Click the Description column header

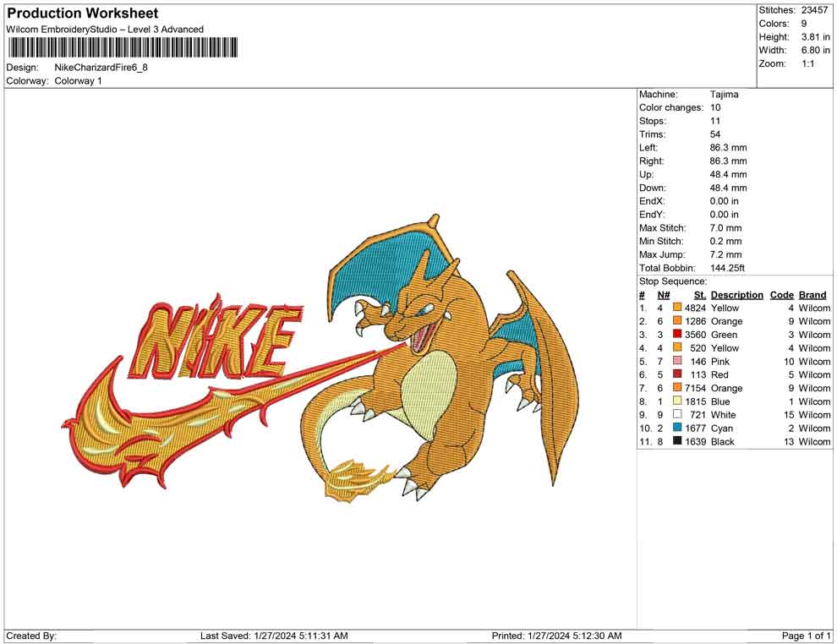click(x=736, y=294)
